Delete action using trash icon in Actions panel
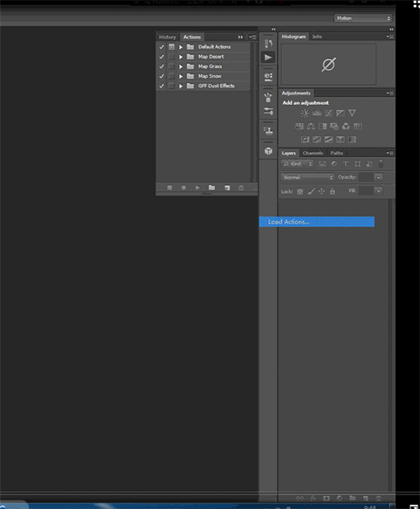The image size is (420, 509). [241, 187]
